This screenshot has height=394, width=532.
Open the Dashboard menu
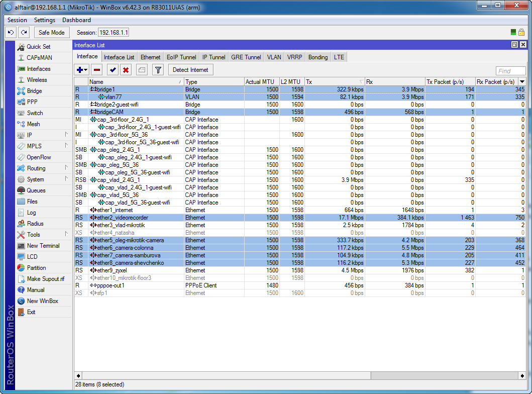[x=77, y=20]
